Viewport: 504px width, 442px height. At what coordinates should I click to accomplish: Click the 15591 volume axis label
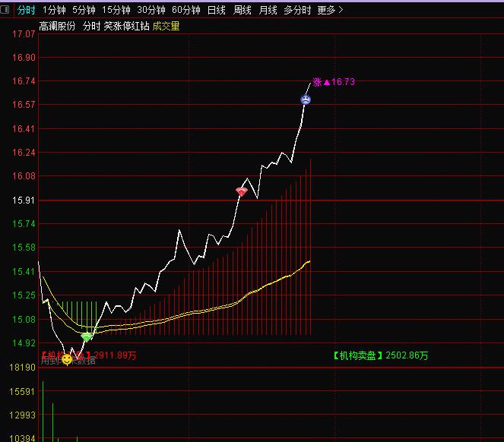point(22,392)
